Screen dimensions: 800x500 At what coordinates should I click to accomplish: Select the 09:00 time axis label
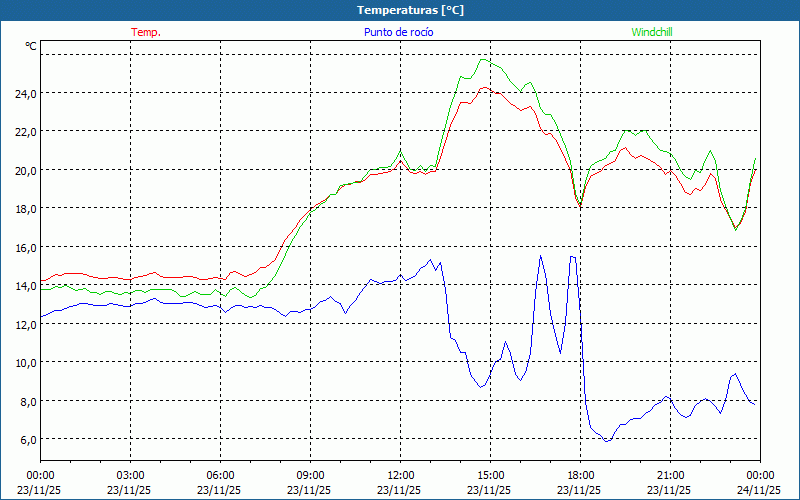(x=310, y=475)
